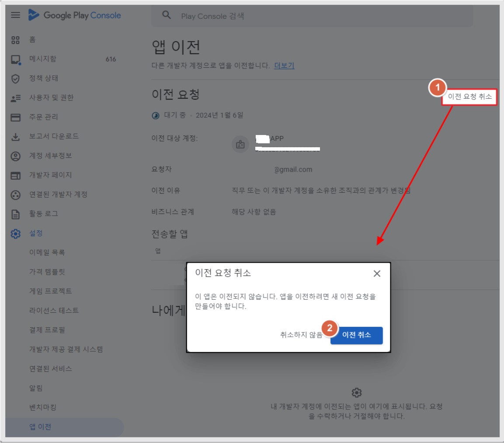Click the 개발자 페이지 layout icon
Viewport: 504px width, 443px height.
15,175
